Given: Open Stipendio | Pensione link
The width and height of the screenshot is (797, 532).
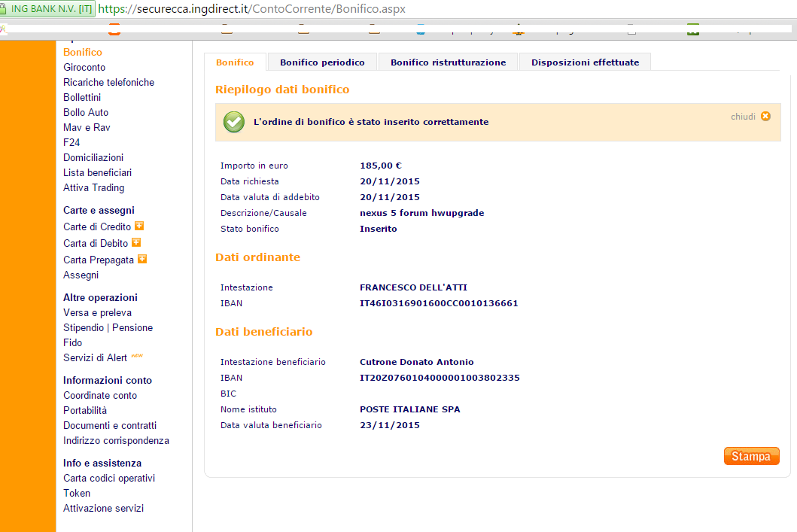Looking at the screenshot, I should 108,328.
